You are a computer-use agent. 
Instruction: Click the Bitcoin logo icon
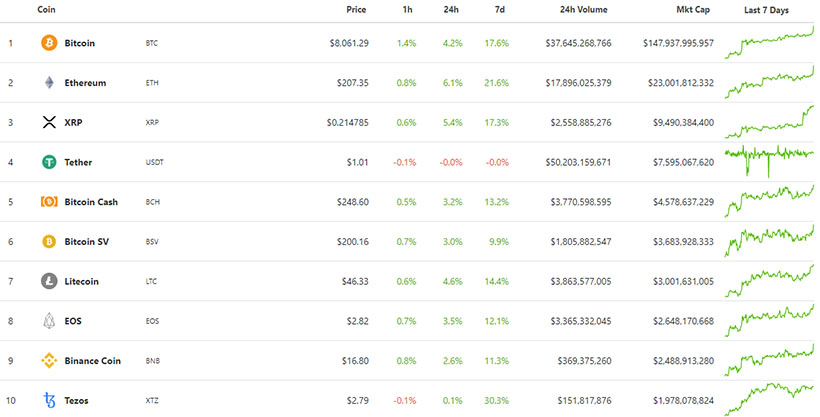(49, 43)
